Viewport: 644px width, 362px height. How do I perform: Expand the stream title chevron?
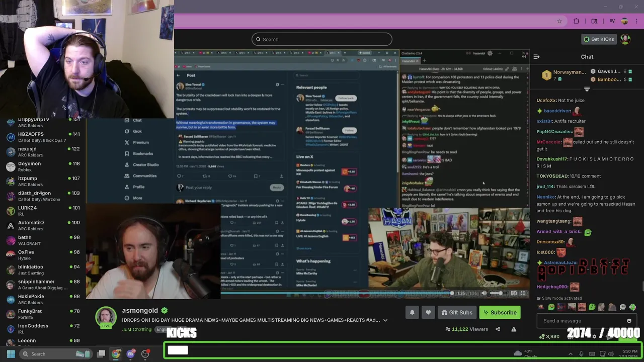point(385,320)
